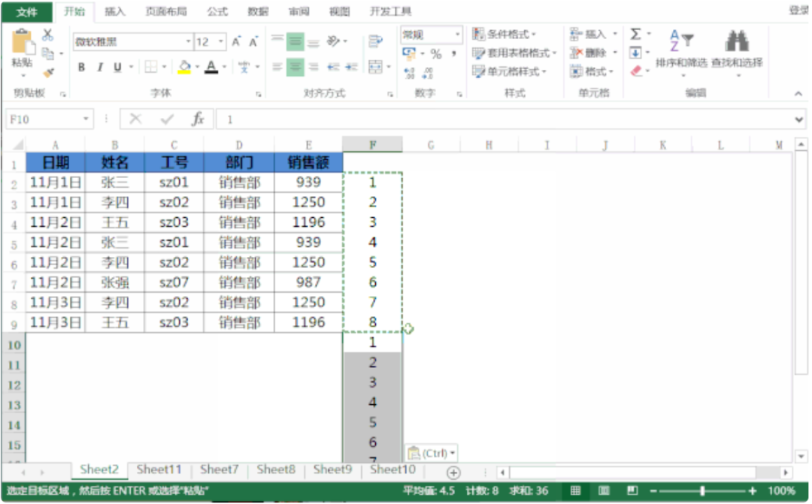Select the Format Painter brush icon

pos(48,72)
